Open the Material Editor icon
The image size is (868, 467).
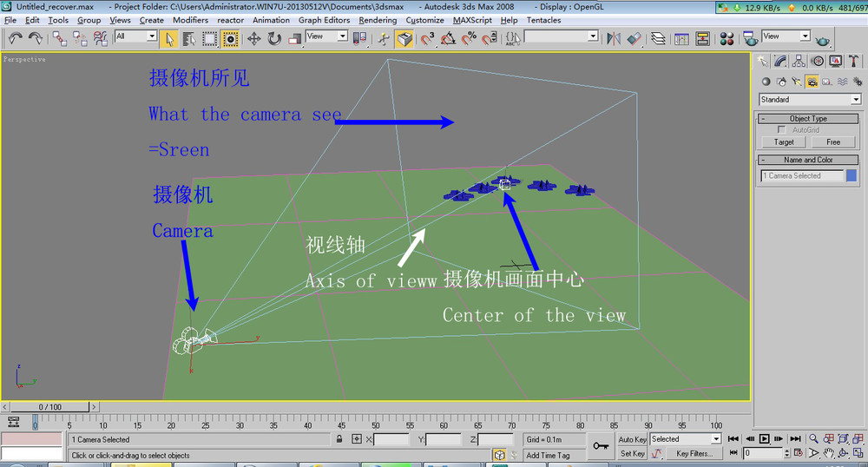point(727,39)
